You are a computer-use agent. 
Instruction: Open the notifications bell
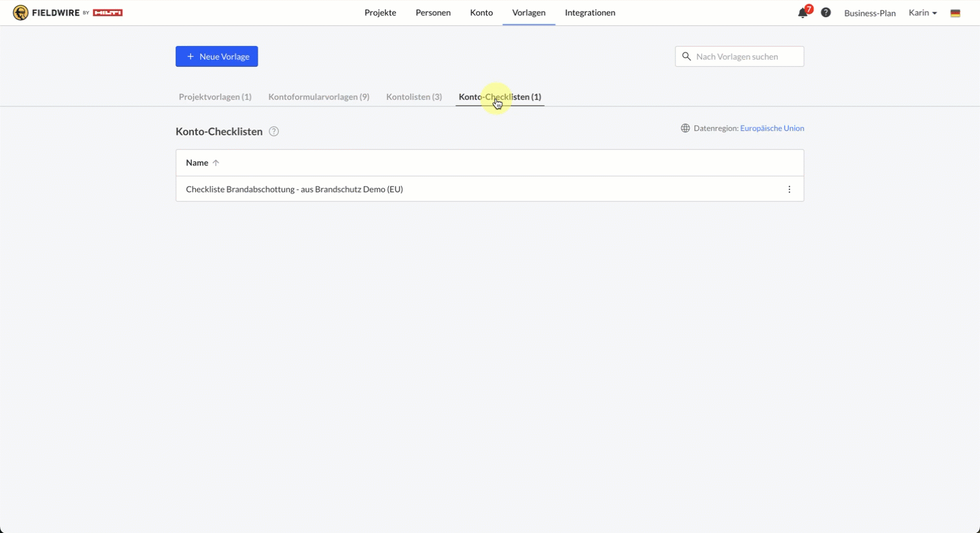(x=803, y=13)
